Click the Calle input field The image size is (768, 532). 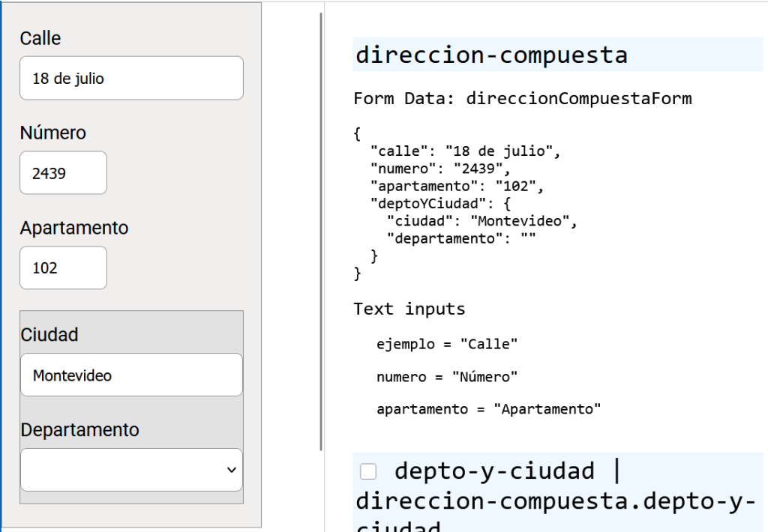click(x=130, y=78)
